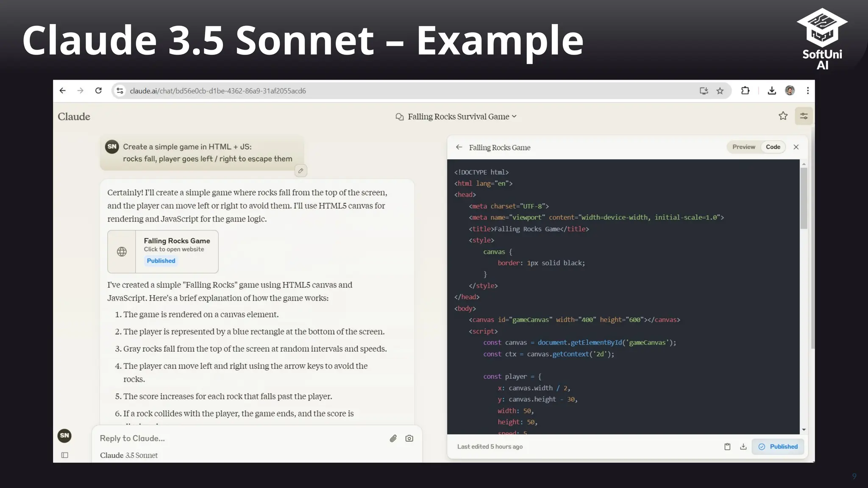The image size is (868, 488).
Task: Open the chat controls sliders icon
Action: point(804,116)
